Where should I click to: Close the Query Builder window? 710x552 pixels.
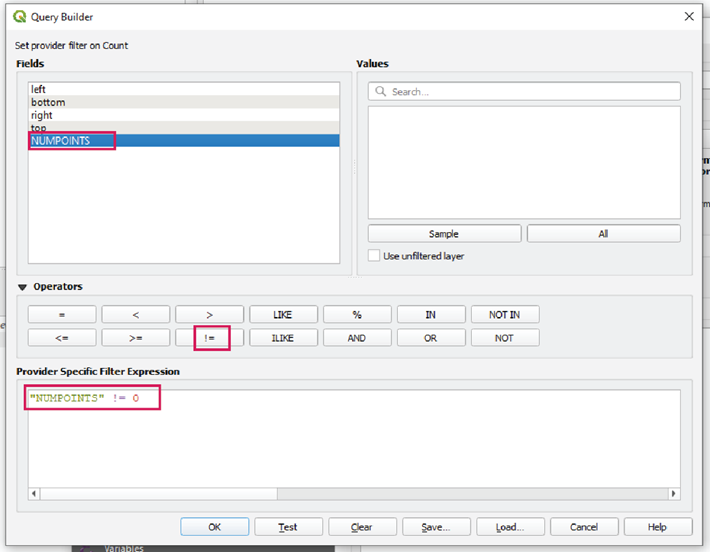[688, 17]
